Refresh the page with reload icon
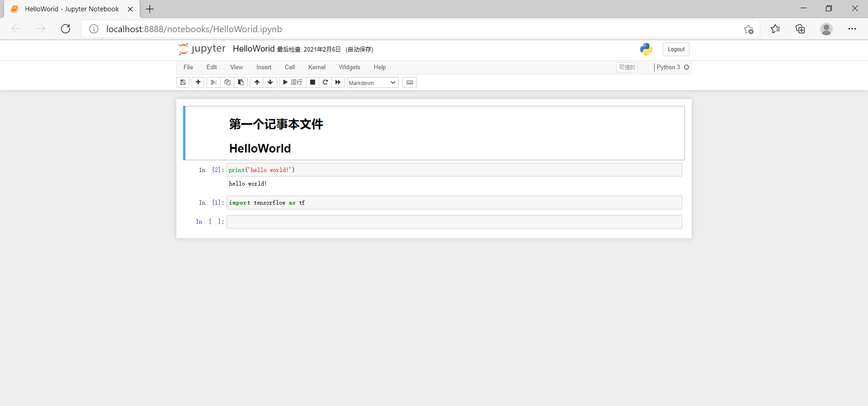868x406 pixels. tap(66, 29)
